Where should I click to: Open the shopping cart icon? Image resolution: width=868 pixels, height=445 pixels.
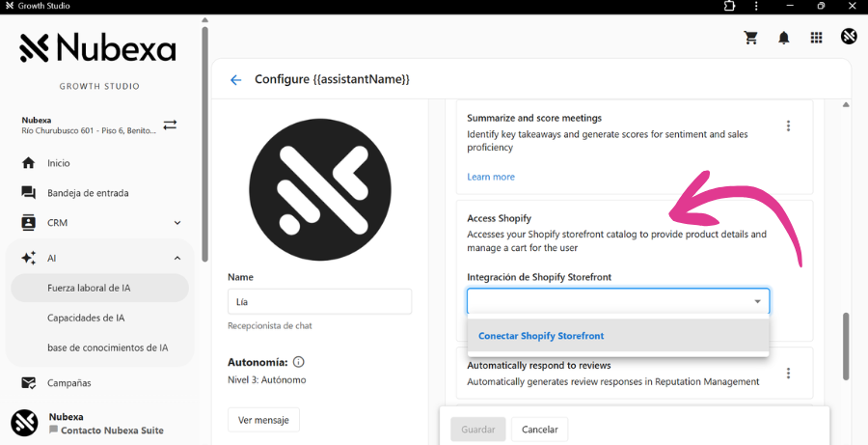click(750, 38)
